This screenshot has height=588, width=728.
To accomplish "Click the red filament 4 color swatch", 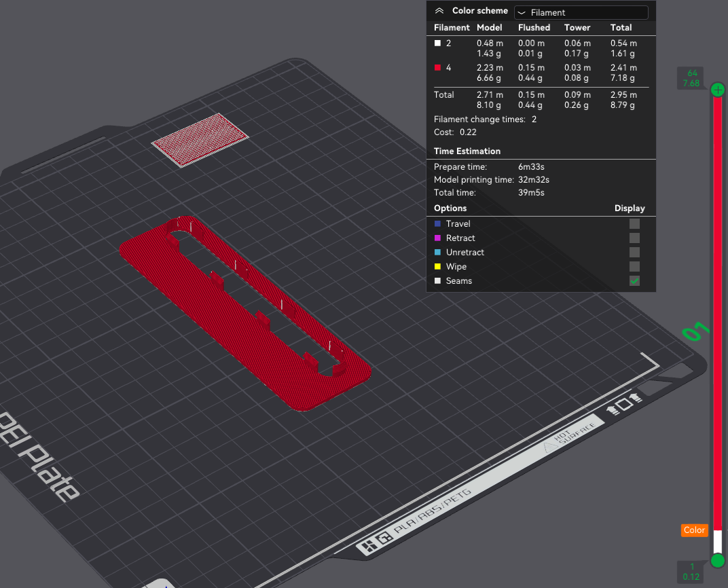I will pos(438,68).
